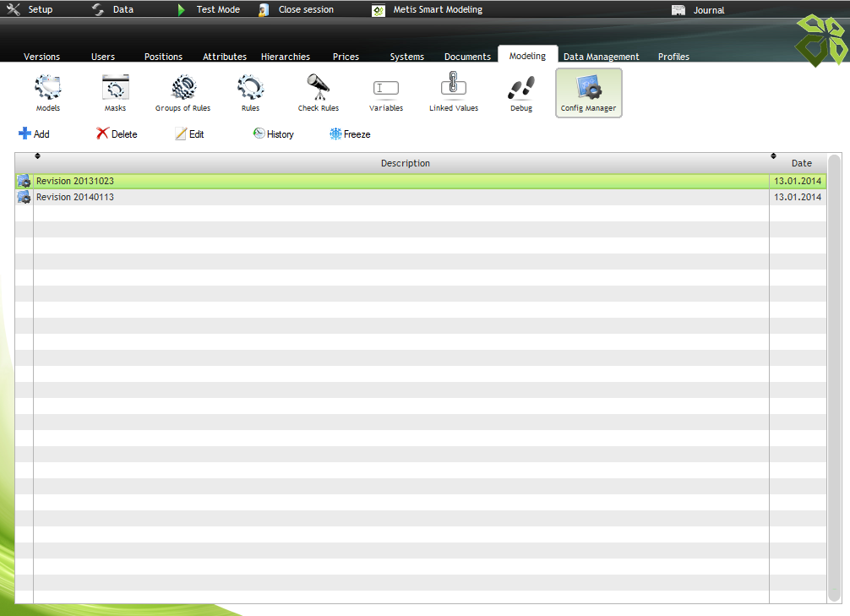Click the Metis Smart Modeling logo icon

[379, 10]
